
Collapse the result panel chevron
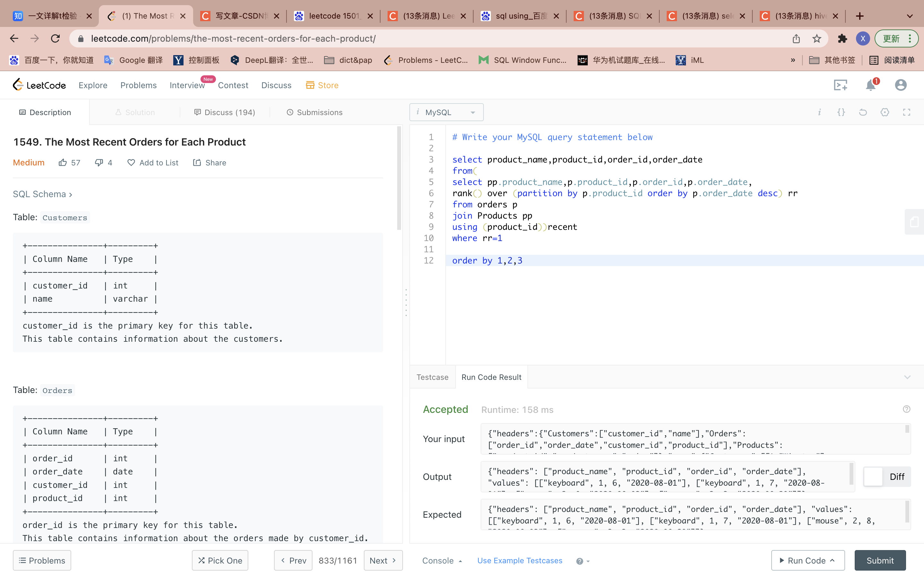click(907, 377)
